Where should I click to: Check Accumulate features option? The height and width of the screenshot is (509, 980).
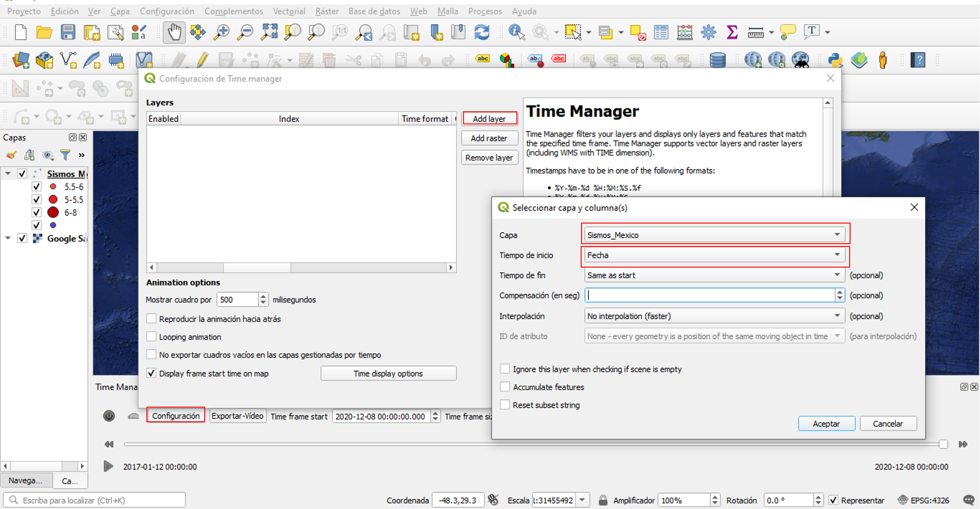505,387
